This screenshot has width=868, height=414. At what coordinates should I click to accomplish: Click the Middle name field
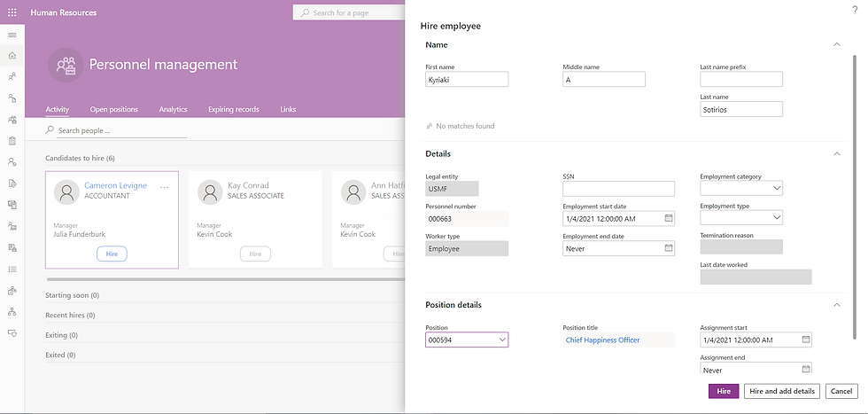click(x=604, y=79)
